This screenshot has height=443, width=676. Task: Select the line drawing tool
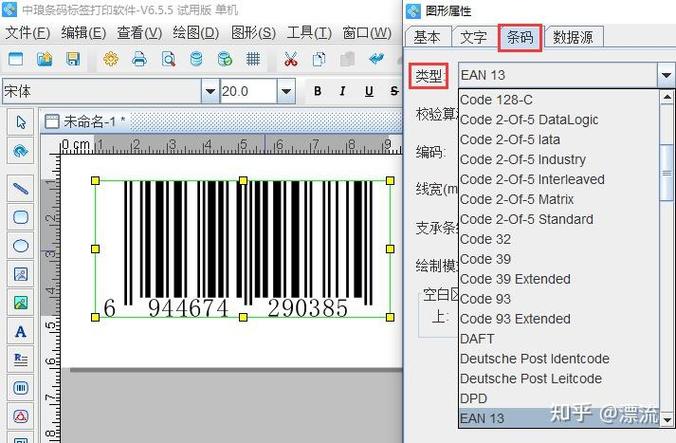[x=21, y=188]
